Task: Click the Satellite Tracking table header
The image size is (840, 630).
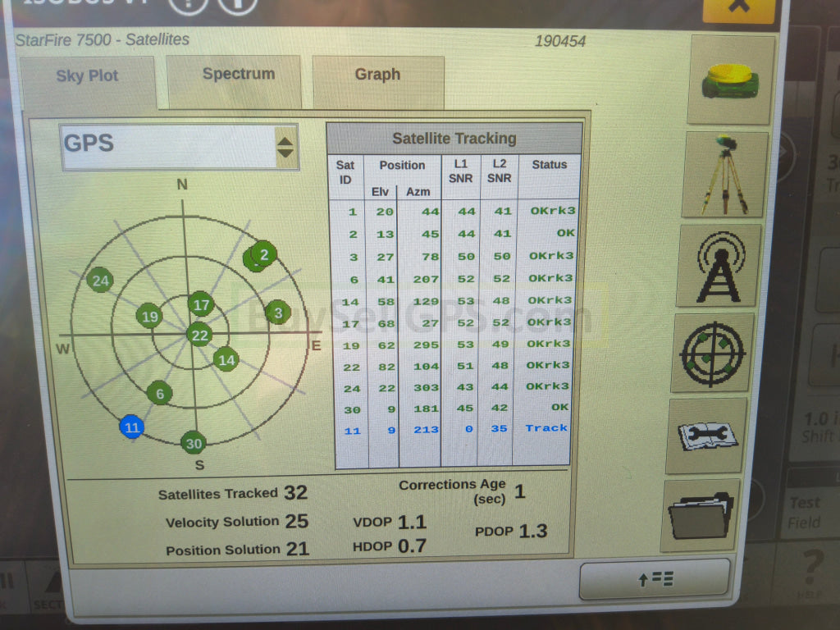Action: tap(454, 139)
